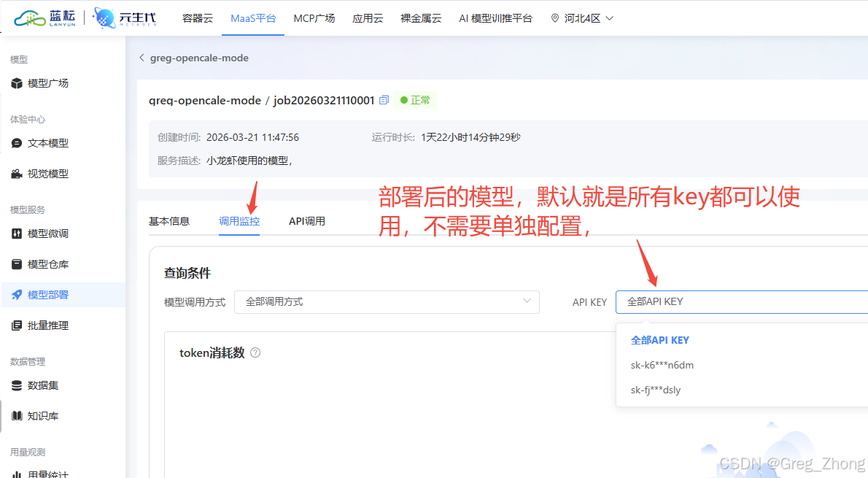
Task: Open 知识库 in the sidebar
Action: coord(43,415)
